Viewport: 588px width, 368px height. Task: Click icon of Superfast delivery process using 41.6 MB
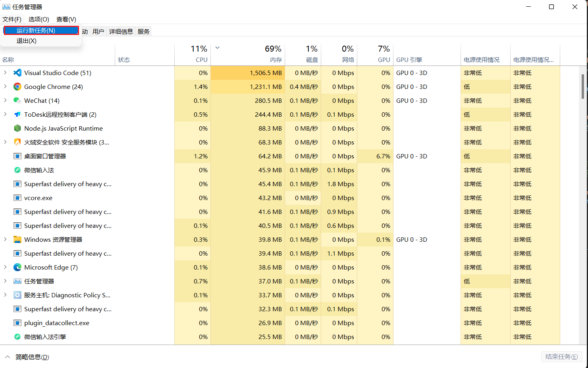point(17,212)
